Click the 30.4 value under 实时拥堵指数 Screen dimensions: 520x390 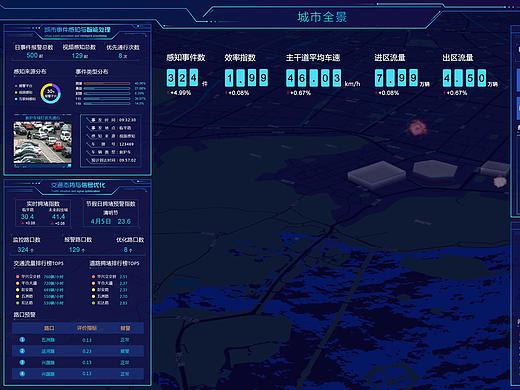[27, 217]
